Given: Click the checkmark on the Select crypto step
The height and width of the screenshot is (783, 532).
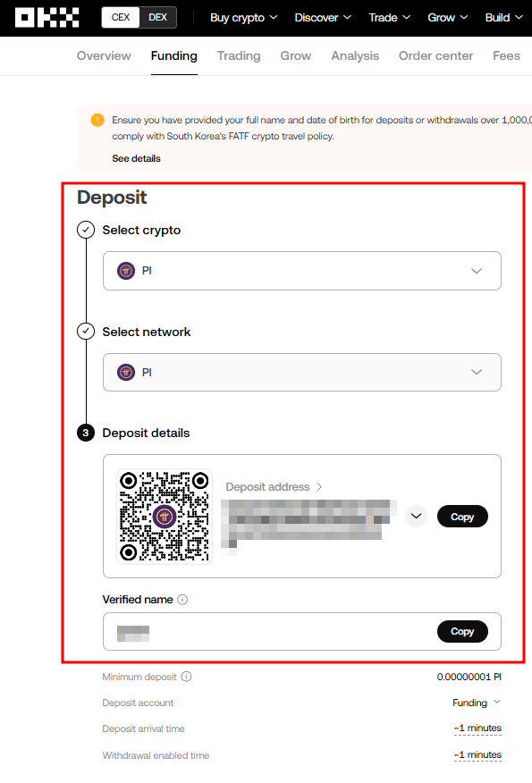Looking at the screenshot, I should coord(85,230).
